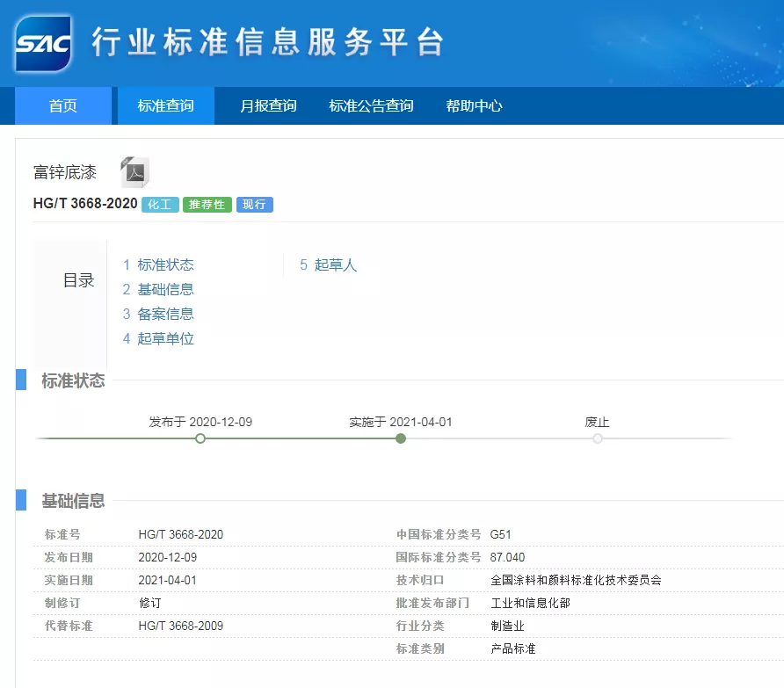Click the green 推荐性 tag

point(207,205)
